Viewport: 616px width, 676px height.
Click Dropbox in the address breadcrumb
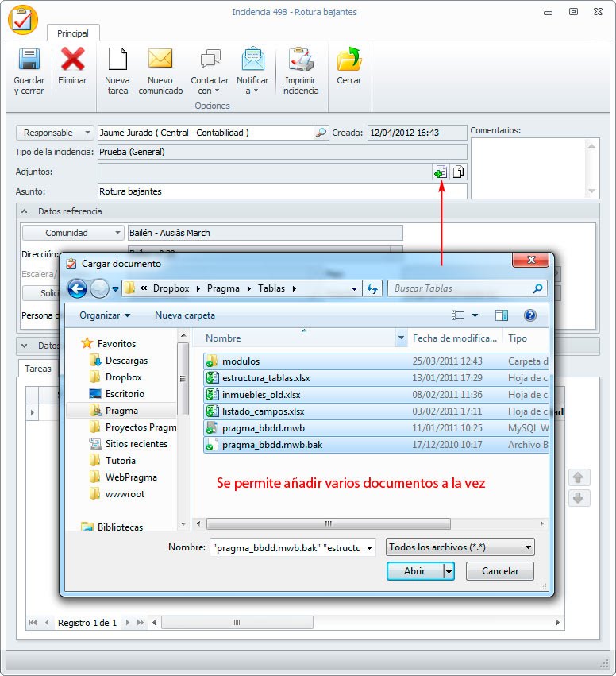[171, 288]
